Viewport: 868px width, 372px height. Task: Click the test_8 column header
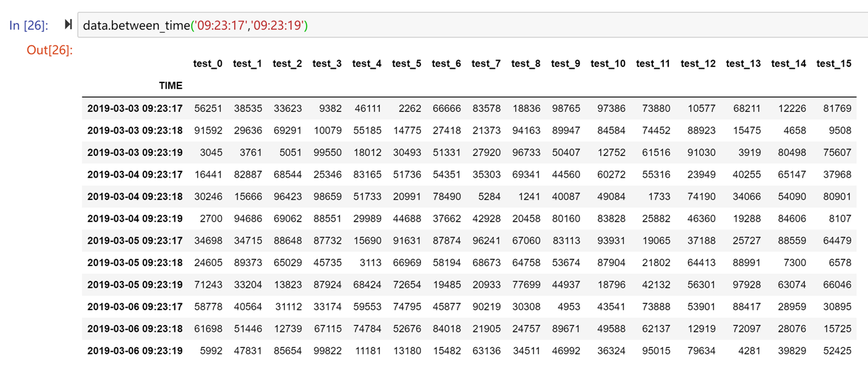click(525, 64)
